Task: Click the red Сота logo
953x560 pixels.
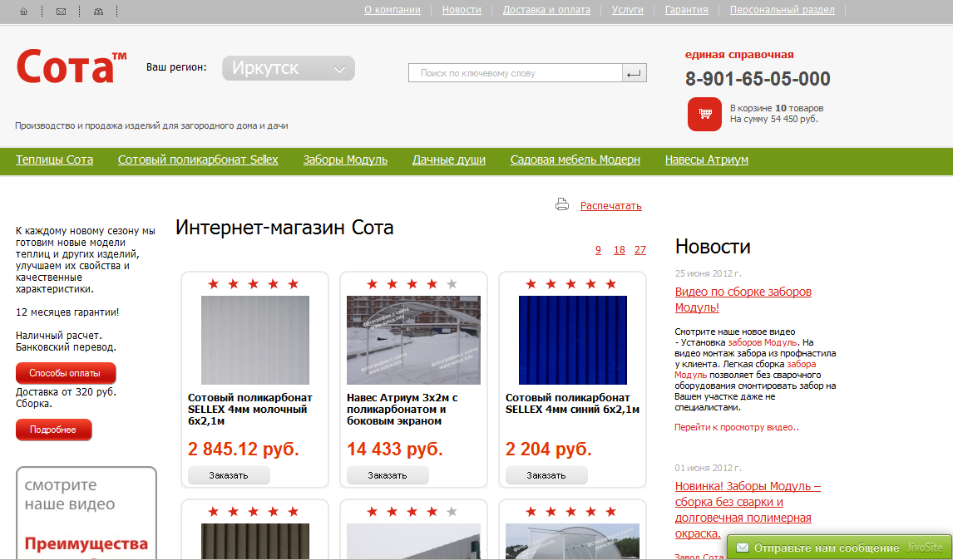Action: point(72,66)
